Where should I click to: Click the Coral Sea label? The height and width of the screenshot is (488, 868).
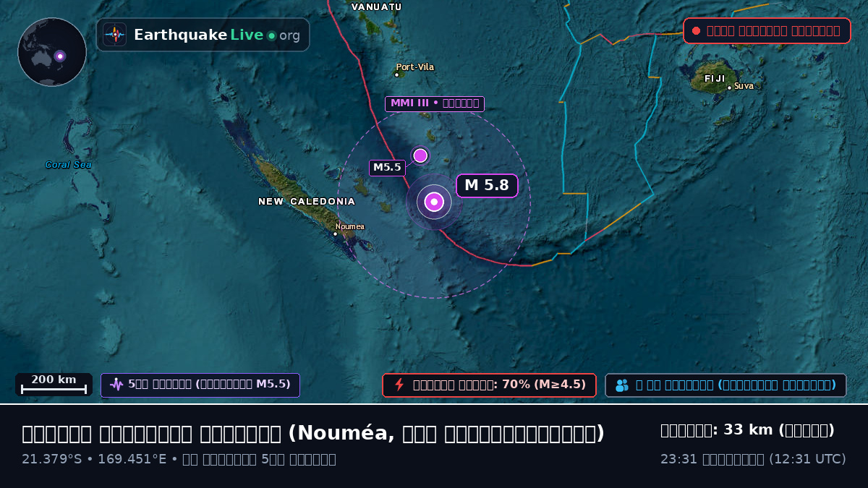[68, 165]
